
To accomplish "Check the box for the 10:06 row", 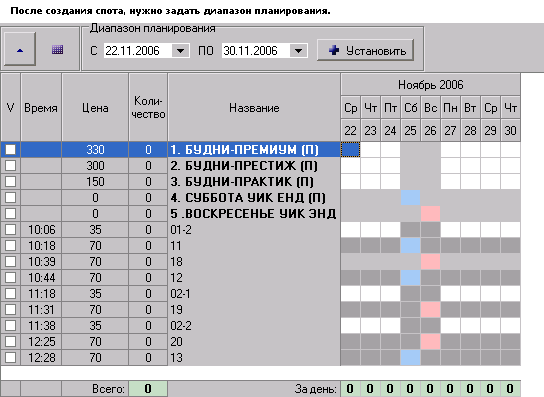I will tap(10, 229).
